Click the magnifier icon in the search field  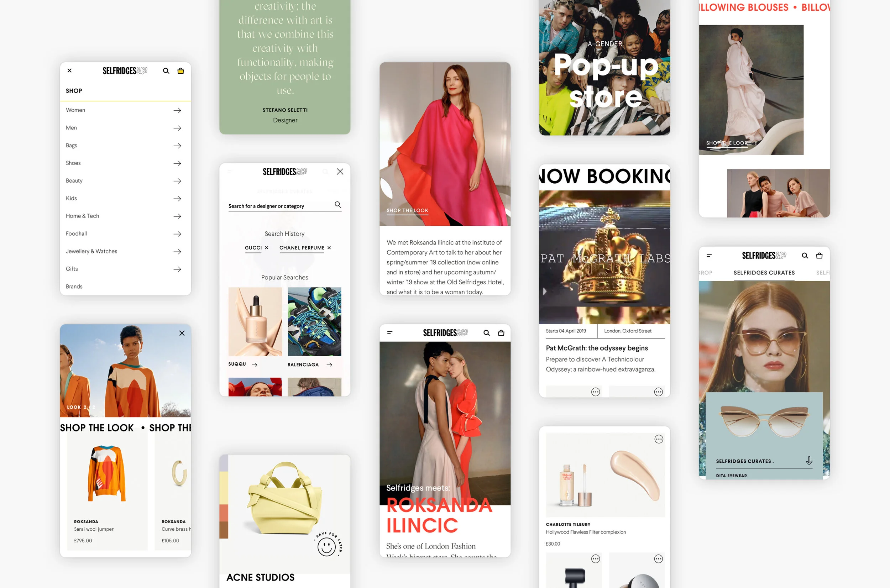[337, 205]
